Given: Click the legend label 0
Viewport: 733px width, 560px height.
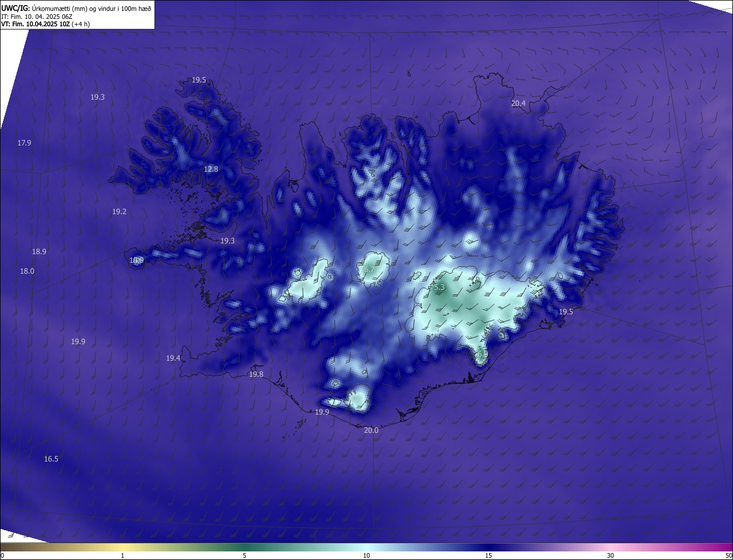Looking at the screenshot, I should point(2,555).
